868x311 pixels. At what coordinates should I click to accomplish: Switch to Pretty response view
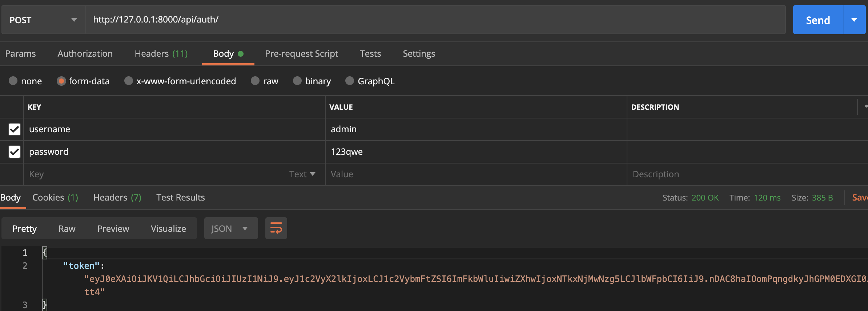point(24,229)
